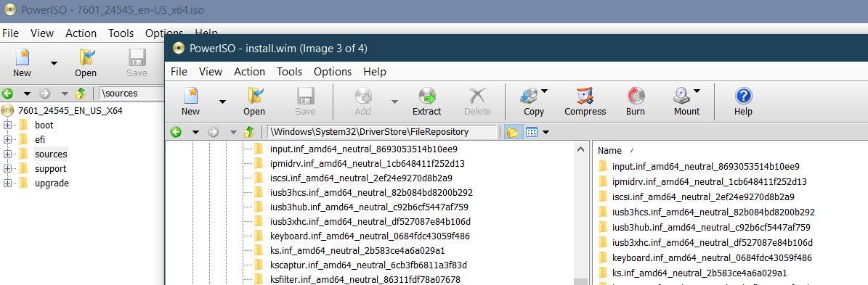Viewport: 868px width, 285px height.
Task: Click the New icon in install.wim window
Action: 190,96
